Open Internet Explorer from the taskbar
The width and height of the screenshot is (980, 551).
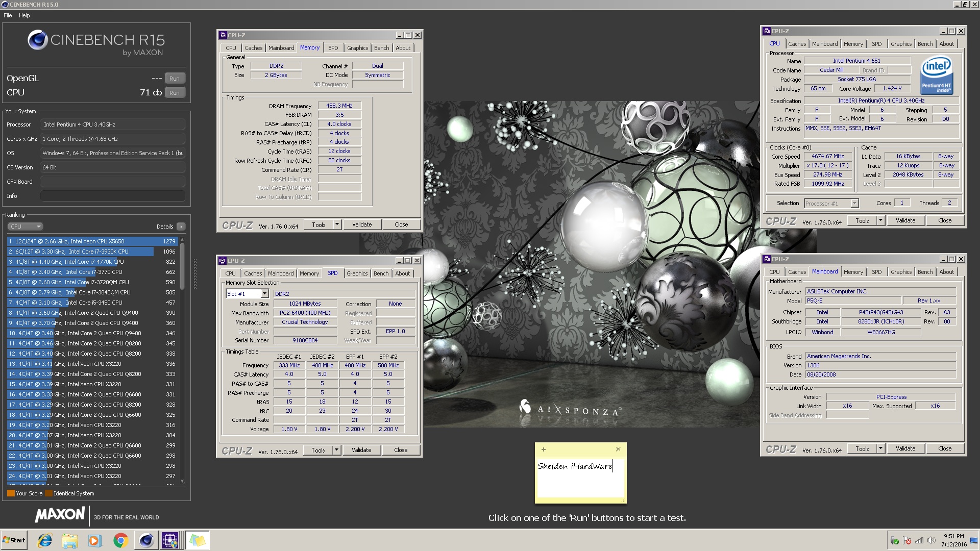tap(45, 540)
